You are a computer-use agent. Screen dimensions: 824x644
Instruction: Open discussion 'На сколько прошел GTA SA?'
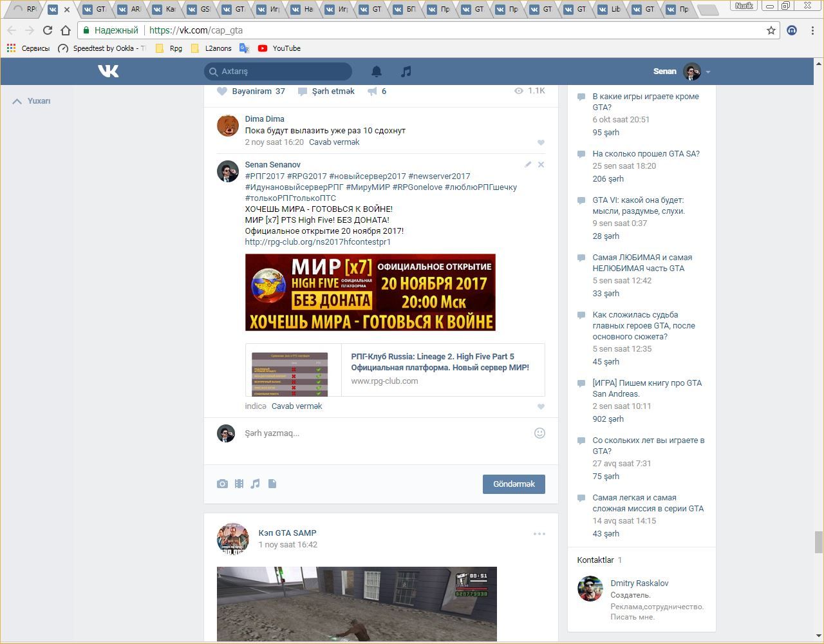[x=646, y=154]
